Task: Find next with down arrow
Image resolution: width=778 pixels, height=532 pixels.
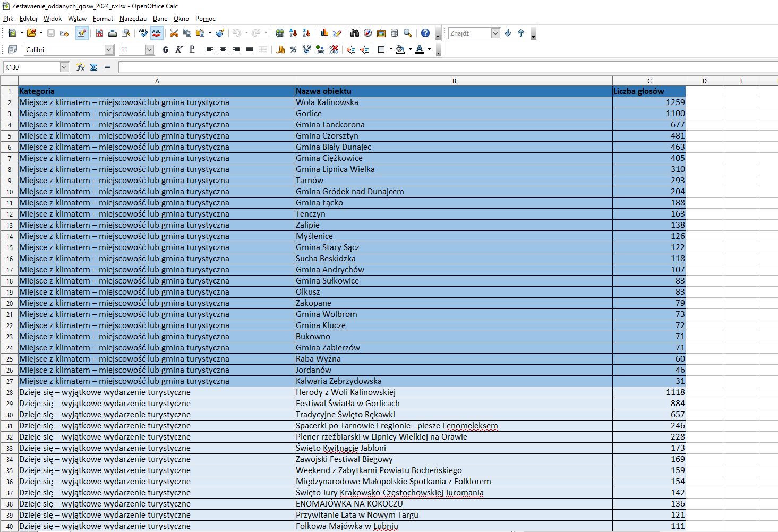Action: tap(508, 33)
